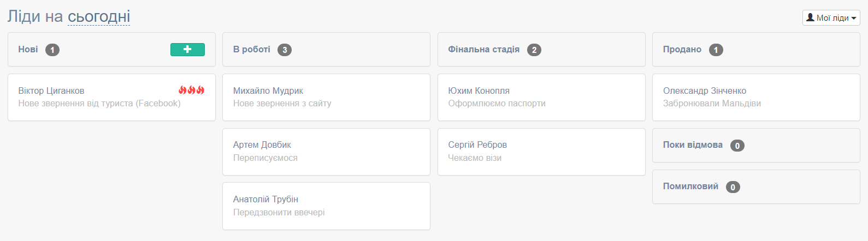868x241 pixels.
Task: Select the Нові column header
Action: coord(111,50)
